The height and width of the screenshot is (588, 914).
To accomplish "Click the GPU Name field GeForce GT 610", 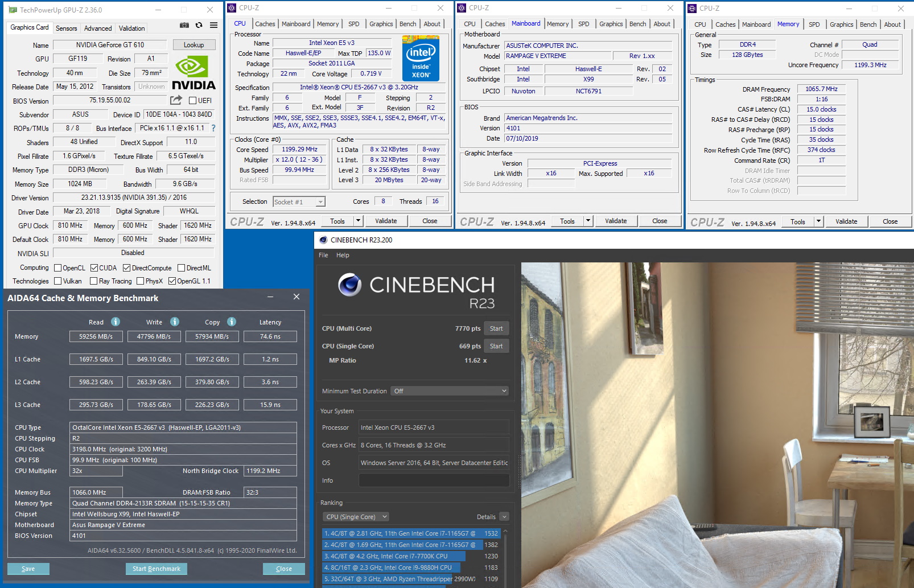I will pos(110,45).
